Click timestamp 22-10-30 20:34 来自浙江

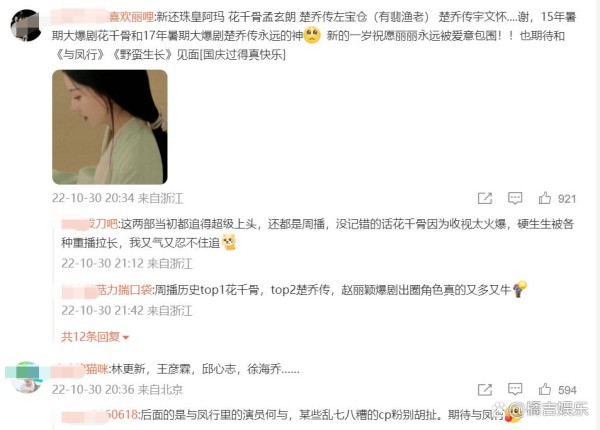point(117,198)
